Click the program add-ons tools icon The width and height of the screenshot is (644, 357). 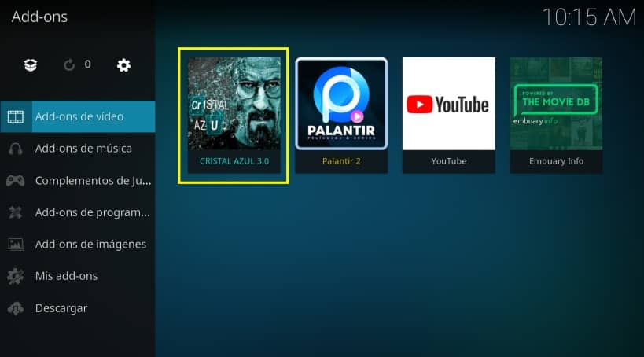click(16, 212)
